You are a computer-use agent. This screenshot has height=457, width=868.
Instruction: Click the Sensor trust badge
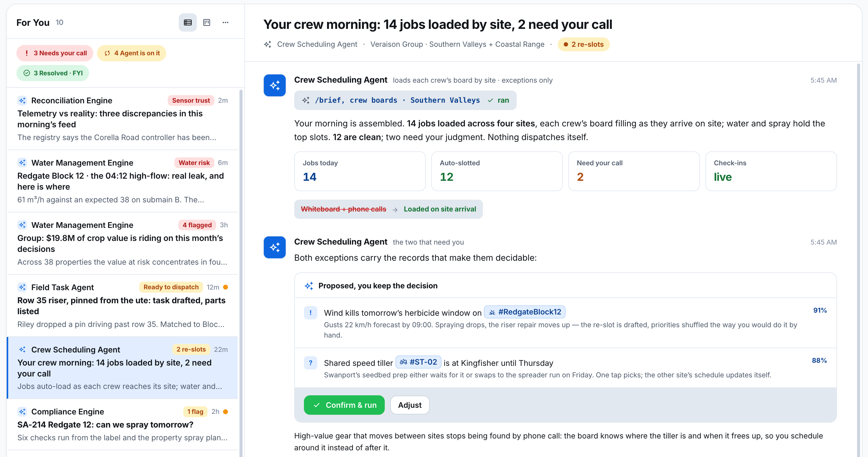191,100
